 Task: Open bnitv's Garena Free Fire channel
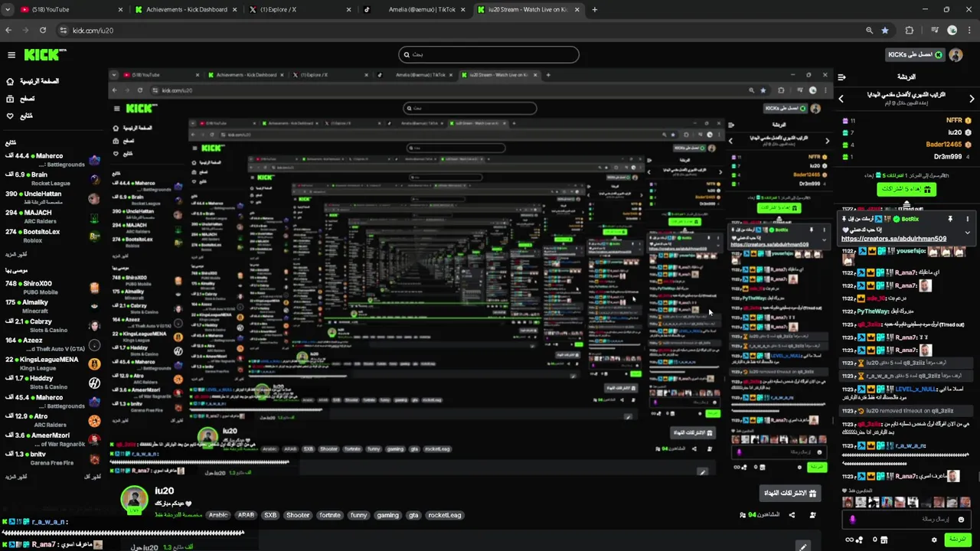pyautogui.click(x=52, y=458)
